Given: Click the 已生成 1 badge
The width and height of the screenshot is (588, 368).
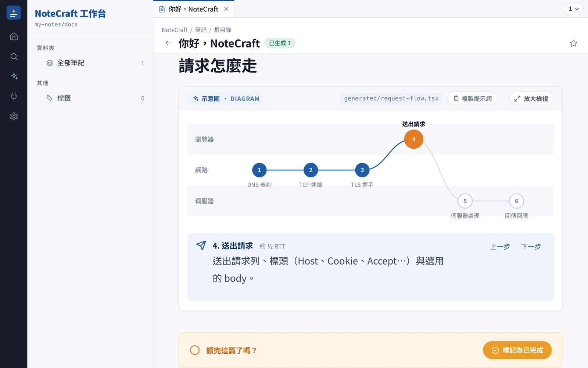Looking at the screenshot, I should (x=280, y=43).
